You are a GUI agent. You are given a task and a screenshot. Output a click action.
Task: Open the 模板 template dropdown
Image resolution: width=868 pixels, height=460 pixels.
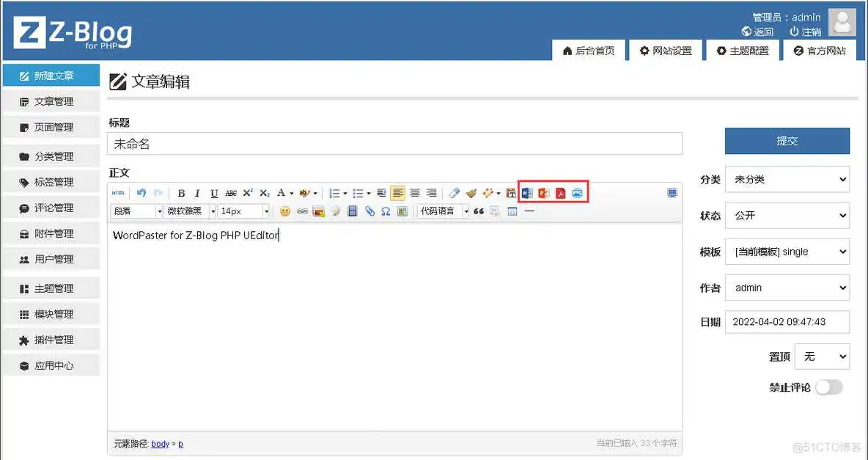click(787, 252)
